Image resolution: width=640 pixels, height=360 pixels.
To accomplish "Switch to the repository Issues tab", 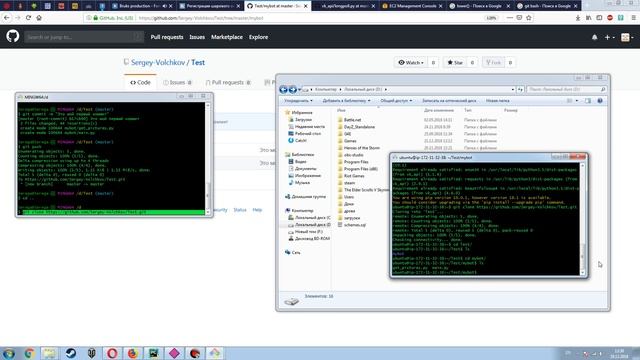I will click(177, 82).
